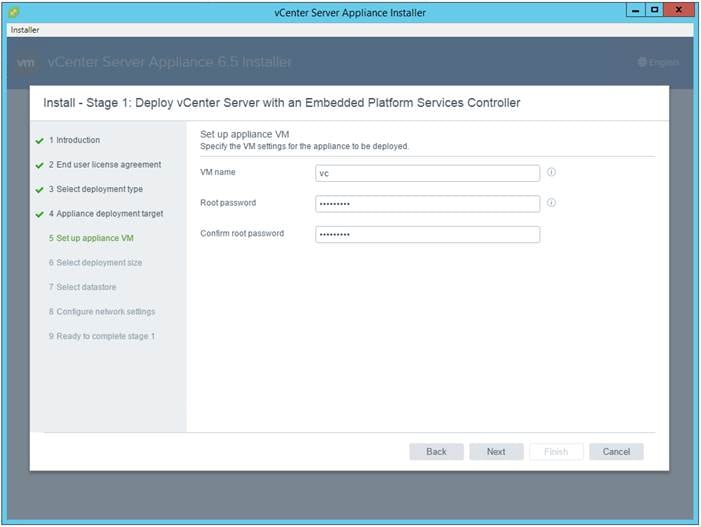Select step 9 Ready to complete stage 1
The width and height of the screenshot is (701, 527).
(102, 336)
